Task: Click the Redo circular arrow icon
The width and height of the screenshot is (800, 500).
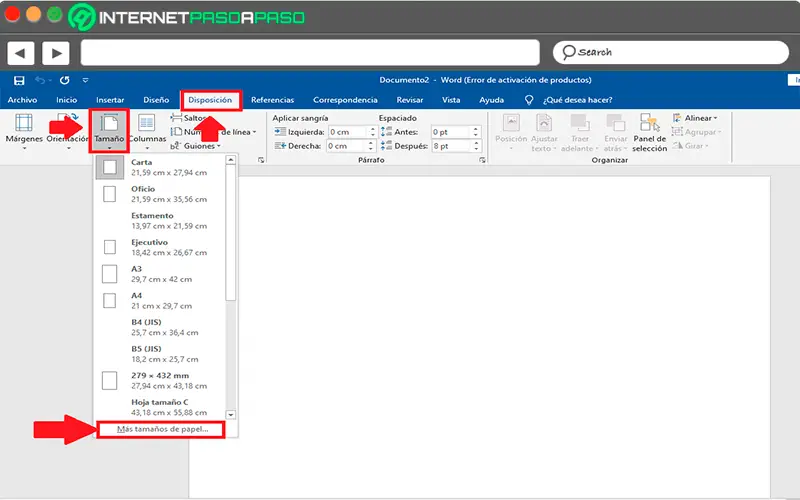Action: (64, 80)
